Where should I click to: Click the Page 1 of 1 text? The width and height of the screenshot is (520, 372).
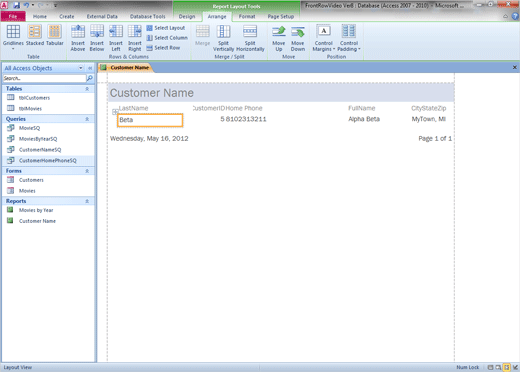click(x=435, y=138)
